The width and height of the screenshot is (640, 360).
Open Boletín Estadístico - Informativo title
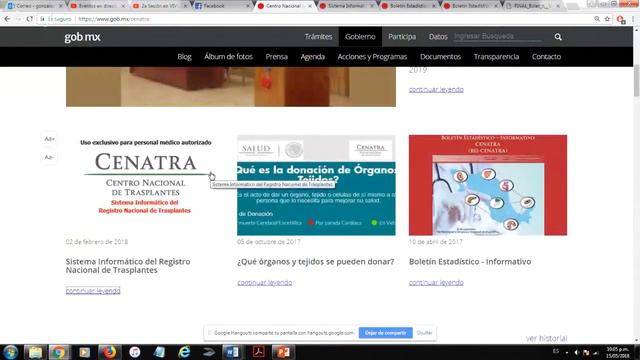(470, 262)
